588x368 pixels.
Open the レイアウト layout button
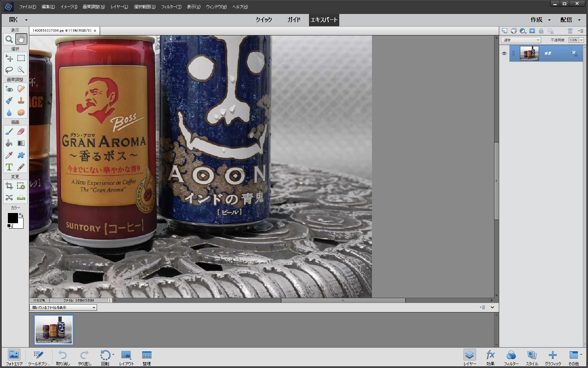point(127,357)
